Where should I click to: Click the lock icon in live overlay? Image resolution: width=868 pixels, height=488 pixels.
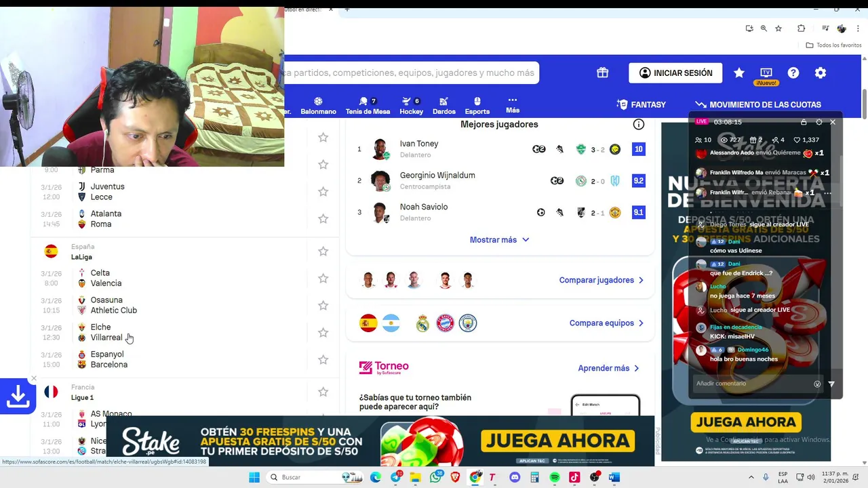[x=804, y=122]
